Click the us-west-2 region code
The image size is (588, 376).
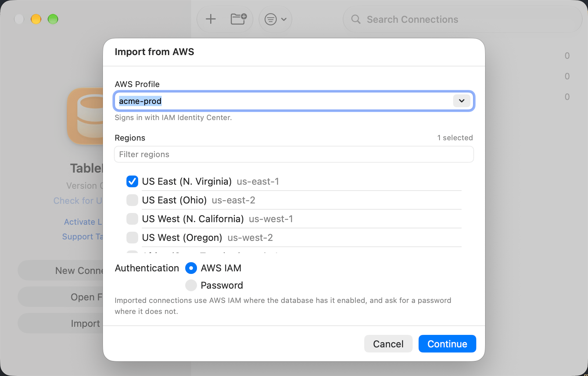coord(250,238)
